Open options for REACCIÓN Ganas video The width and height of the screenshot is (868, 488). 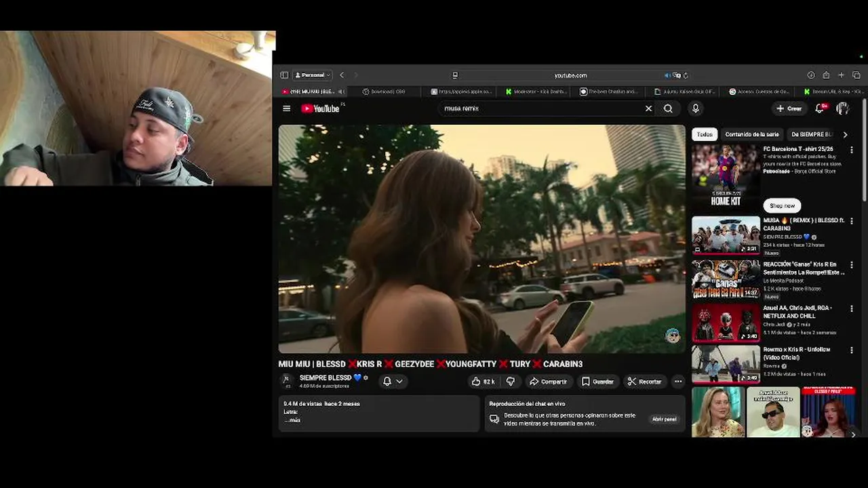[852, 265]
